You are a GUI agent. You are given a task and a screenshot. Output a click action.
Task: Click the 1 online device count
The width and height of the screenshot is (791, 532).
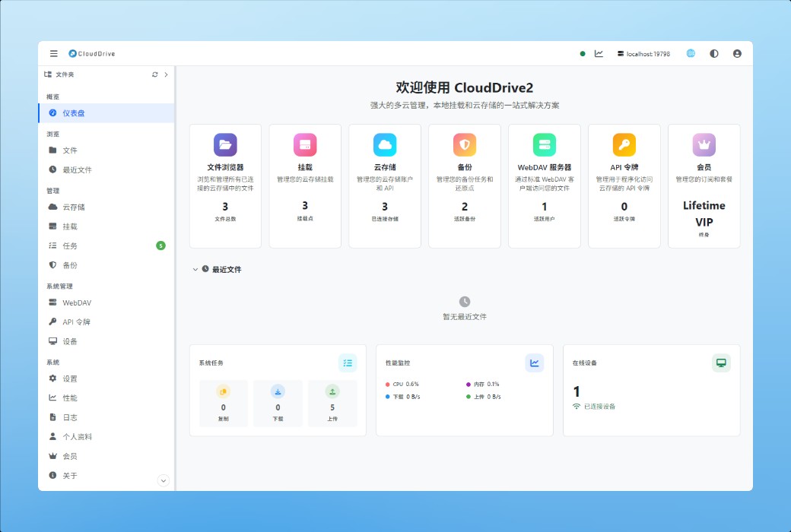click(577, 392)
